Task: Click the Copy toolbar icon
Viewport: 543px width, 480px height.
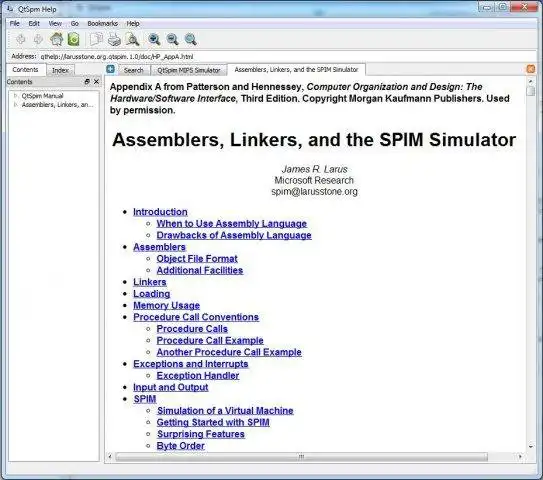Action: pos(96,39)
